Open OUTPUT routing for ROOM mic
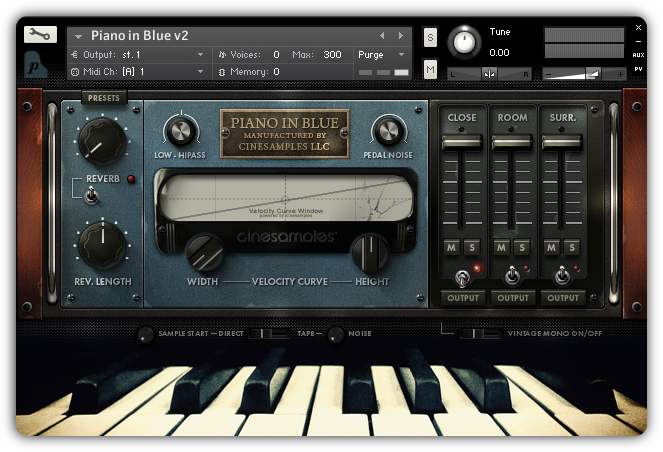The width and height of the screenshot is (663, 452). click(512, 298)
